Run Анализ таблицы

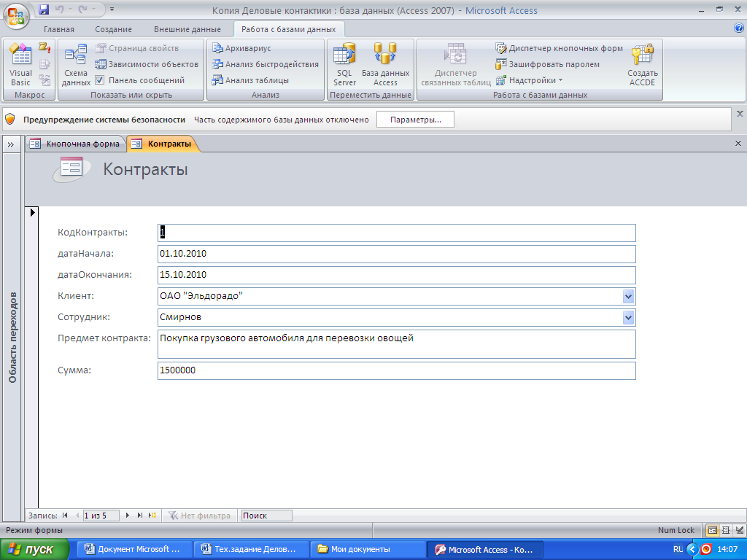tap(251, 80)
